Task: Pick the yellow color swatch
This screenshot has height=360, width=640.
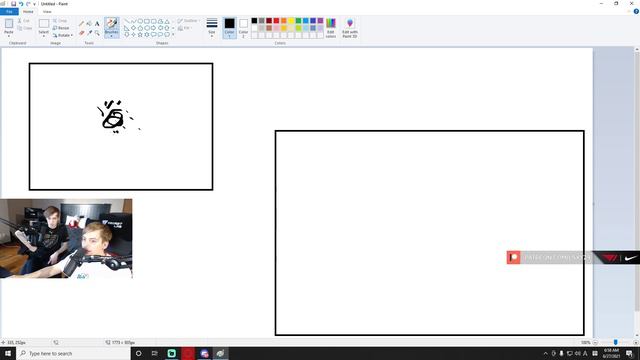Action: [291, 20]
